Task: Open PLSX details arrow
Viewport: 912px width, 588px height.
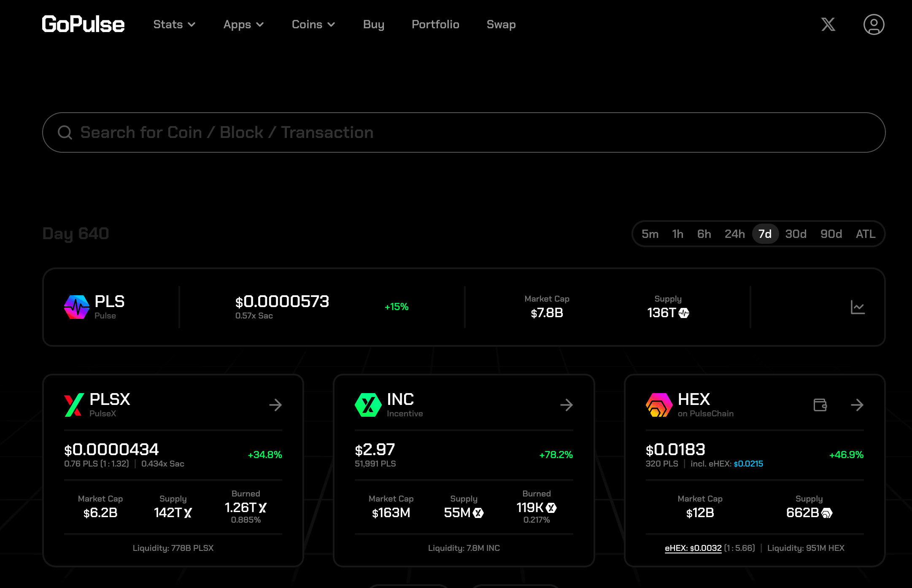Action: point(275,405)
